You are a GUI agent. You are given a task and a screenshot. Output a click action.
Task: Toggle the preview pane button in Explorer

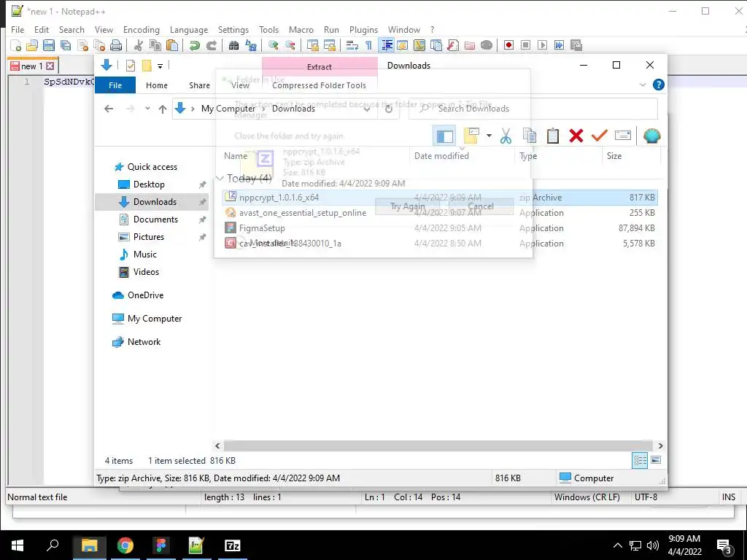[x=444, y=136]
